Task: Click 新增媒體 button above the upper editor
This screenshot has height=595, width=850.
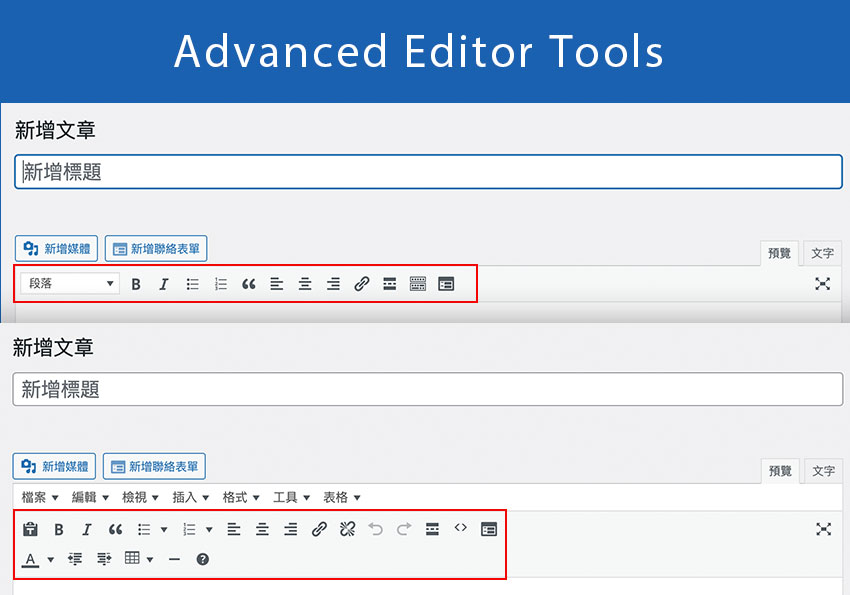Action: [x=56, y=249]
